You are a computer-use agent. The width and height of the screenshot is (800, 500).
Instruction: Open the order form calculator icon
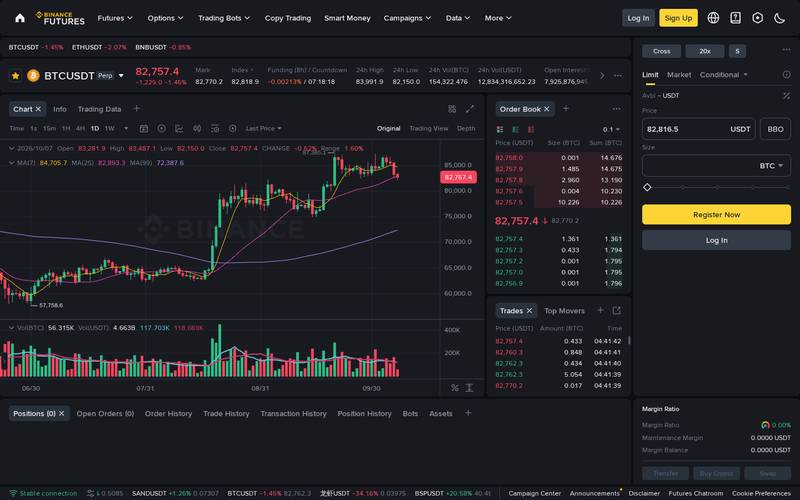point(786,95)
